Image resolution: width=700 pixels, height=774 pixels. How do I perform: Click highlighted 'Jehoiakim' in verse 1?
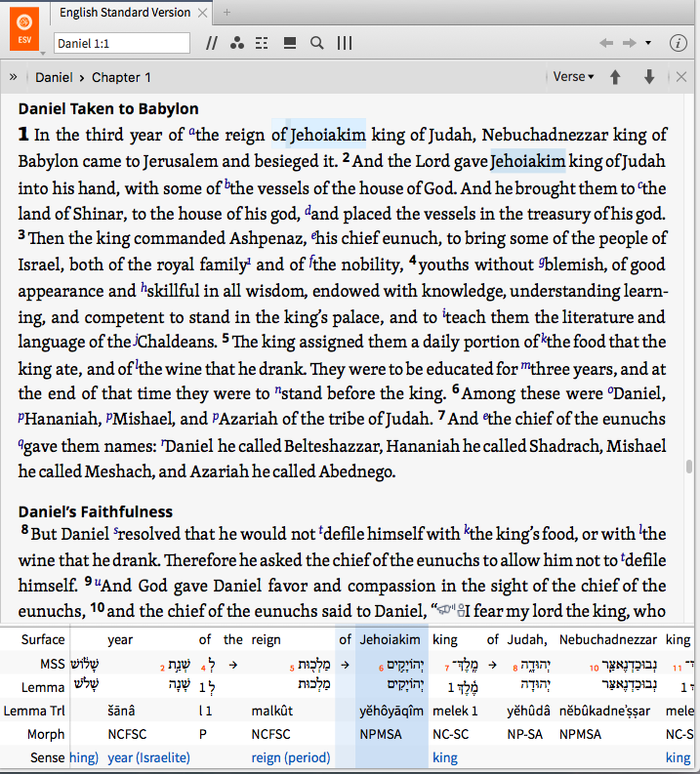(x=328, y=135)
